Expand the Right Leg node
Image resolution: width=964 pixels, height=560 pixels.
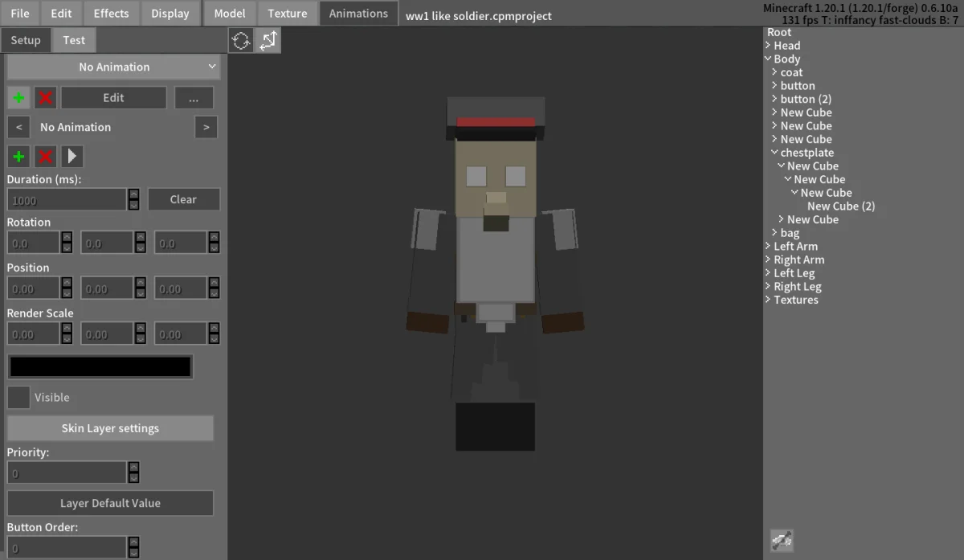pyautogui.click(x=768, y=287)
